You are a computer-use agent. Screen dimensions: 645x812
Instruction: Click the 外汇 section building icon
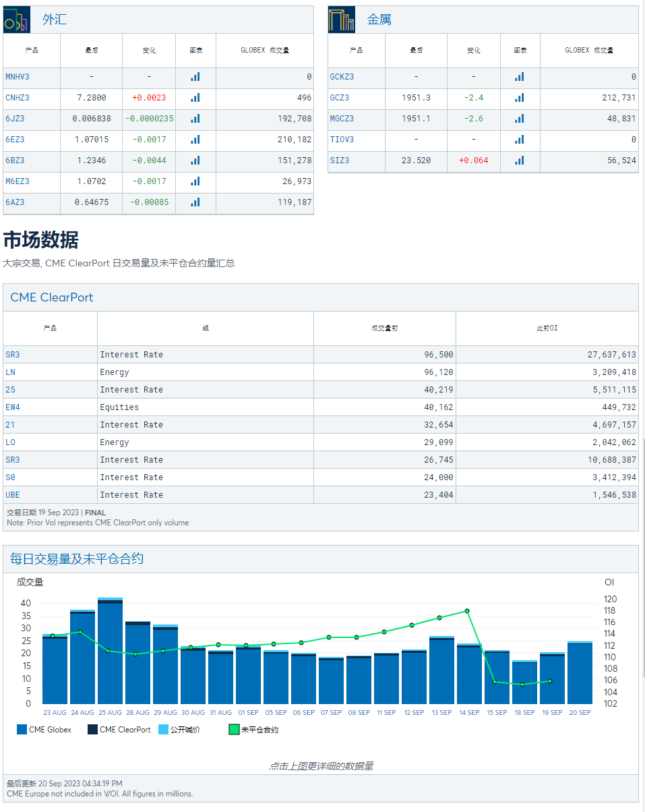point(17,20)
